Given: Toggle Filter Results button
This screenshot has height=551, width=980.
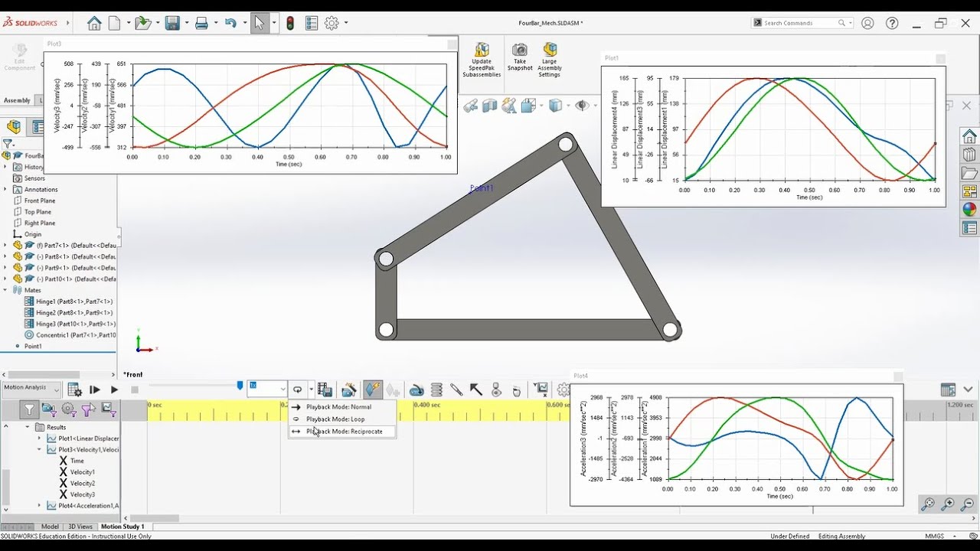Looking at the screenshot, I should (x=108, y=410).
